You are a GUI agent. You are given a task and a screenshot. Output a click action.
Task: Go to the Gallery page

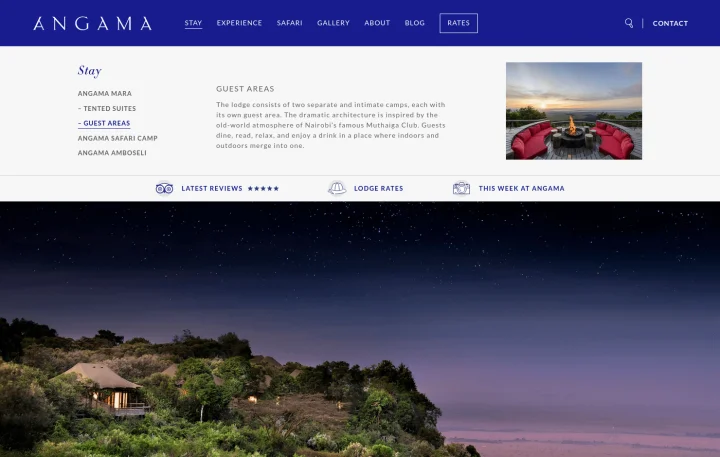coord(333,23)
